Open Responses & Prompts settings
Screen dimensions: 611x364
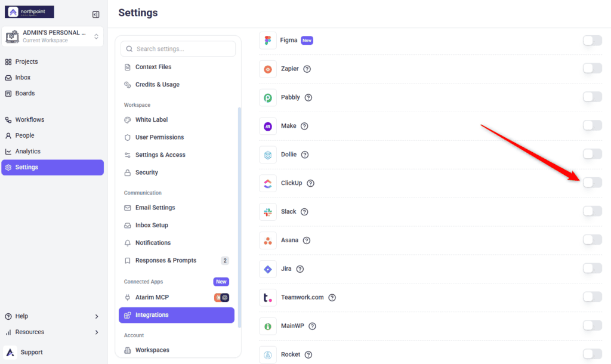click(177, 260)
